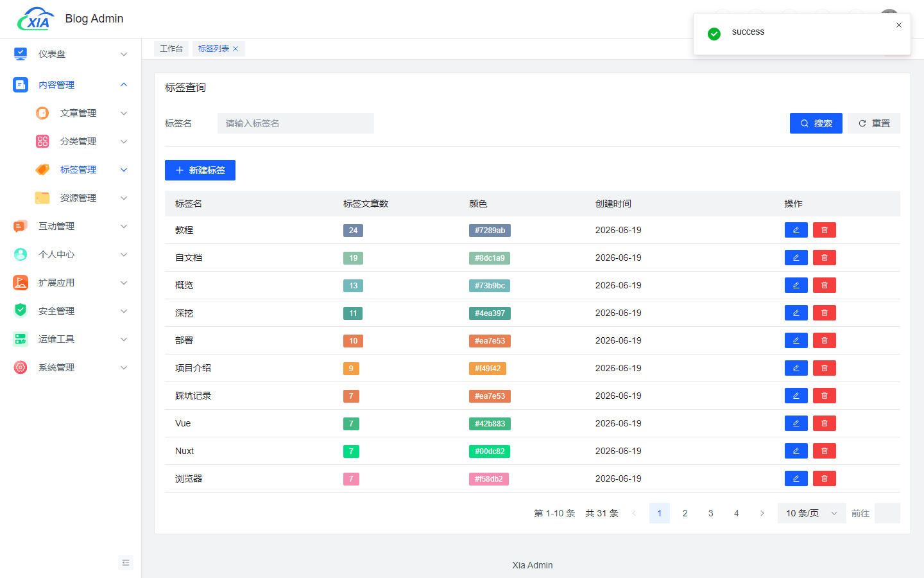
Task: Go to page 3
Action: 711,513
